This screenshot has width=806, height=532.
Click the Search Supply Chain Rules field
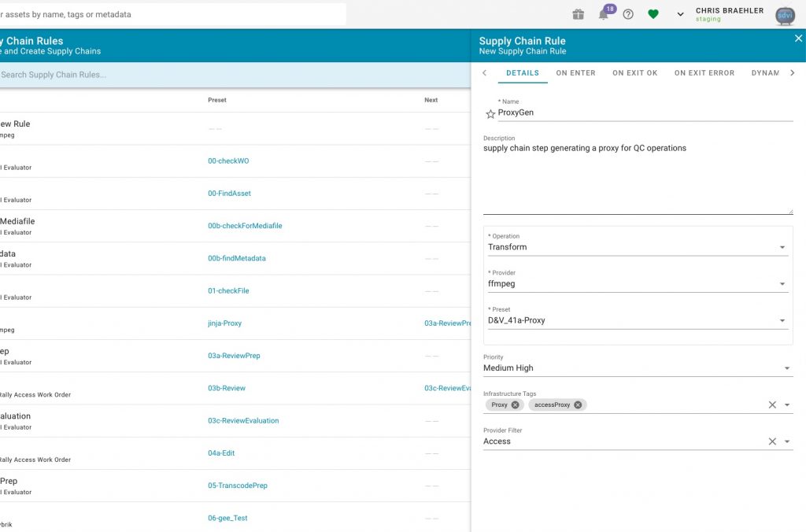234,75
